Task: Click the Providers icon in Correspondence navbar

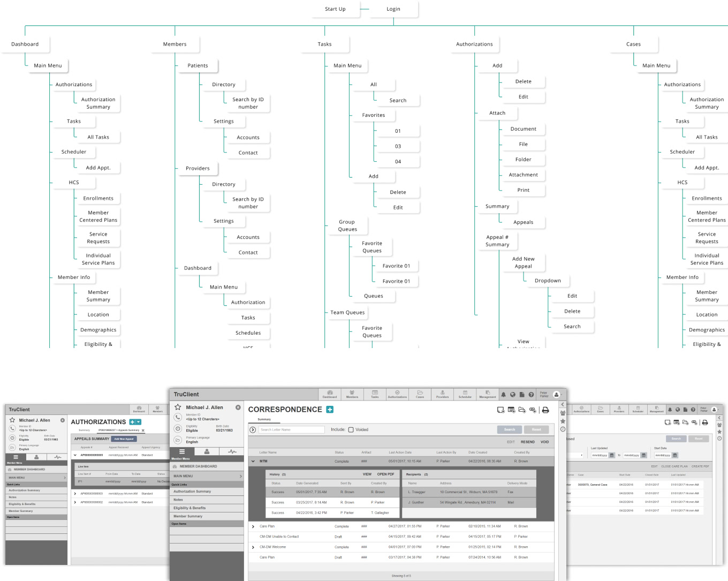Action: click(x=442, y=394)
